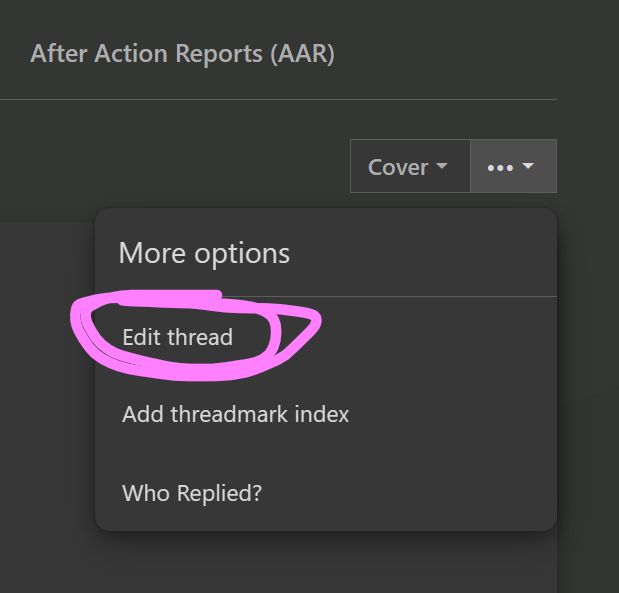Collapse the More options dropdown menu
619x593 pixels.
point(513,167)
